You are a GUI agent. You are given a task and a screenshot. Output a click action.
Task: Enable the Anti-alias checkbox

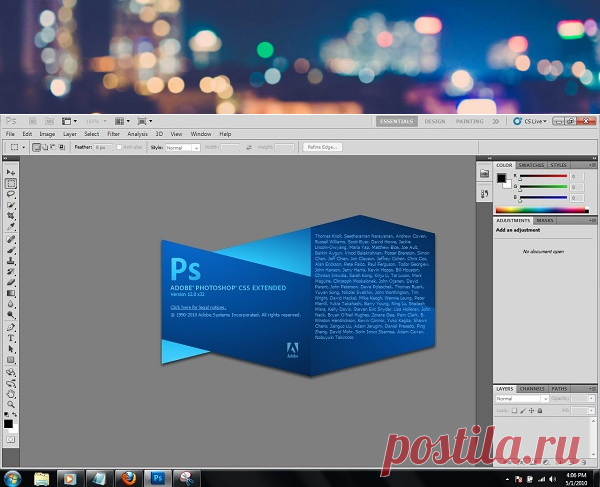(119, 147)
